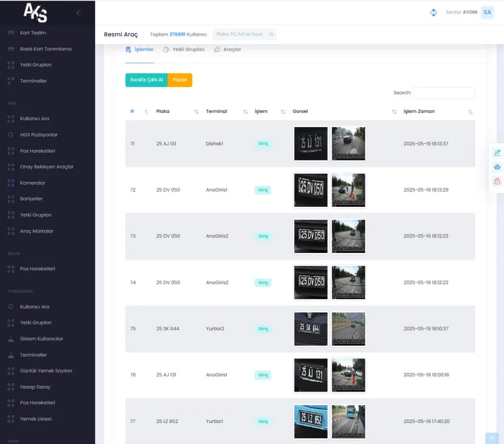
Task: Click the Giriş badge in row 77
Action: click(x=263, y=421)
